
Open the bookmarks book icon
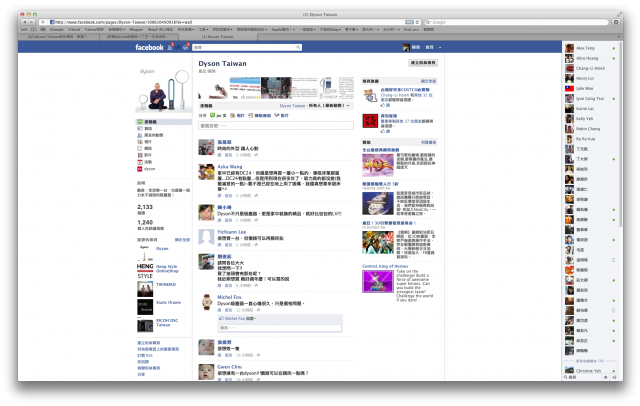pyautogui.click(x=33, y=29)
